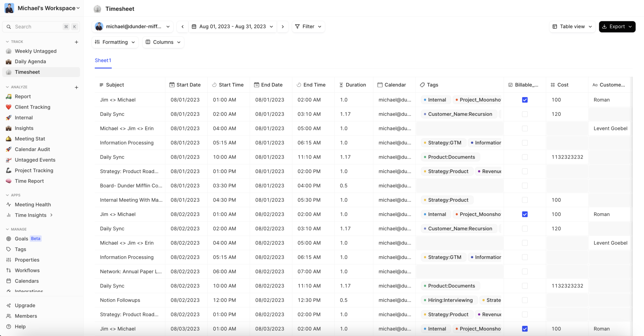Open the Aug 2023 date range picker
The image size is (644, 336).
(x=233, y=27)
